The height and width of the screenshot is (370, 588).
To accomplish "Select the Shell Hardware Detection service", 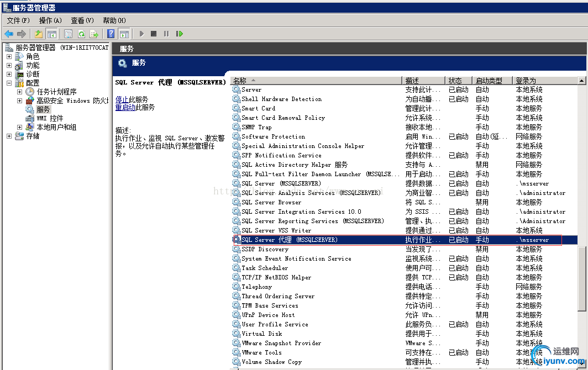I will (x=405, y=99).
